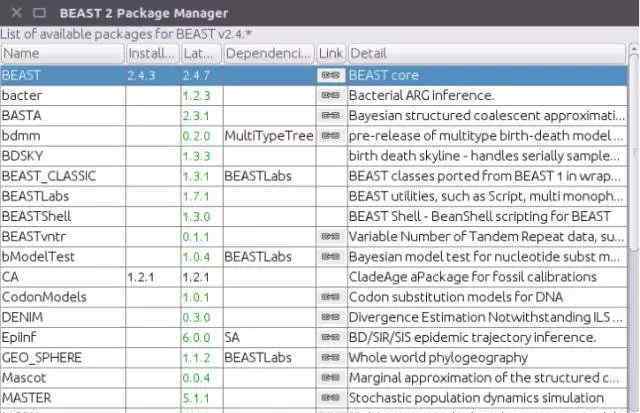Viewport: 640px width, 413px height.
Task: Click latest version 1.3.3 in BDSKY row
Action: [x=196, y=156]
